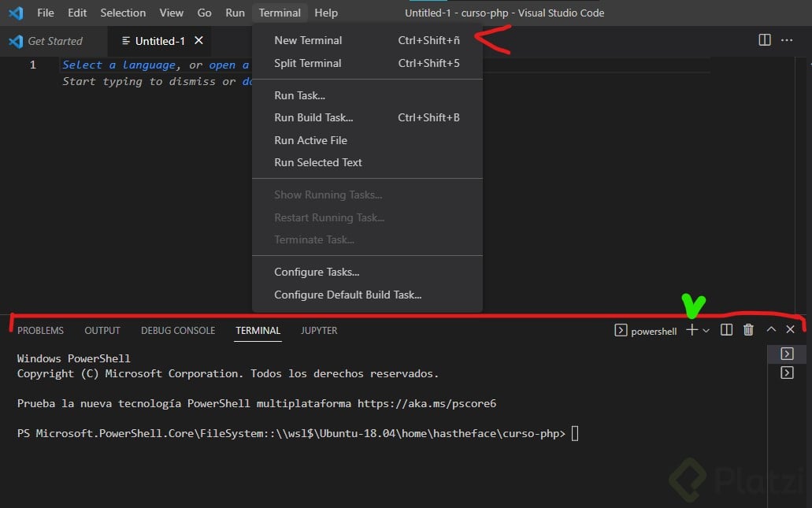Kill terminal with the trash can icon
This screenshot has width=812, height=508.
[x=748, y=330]
